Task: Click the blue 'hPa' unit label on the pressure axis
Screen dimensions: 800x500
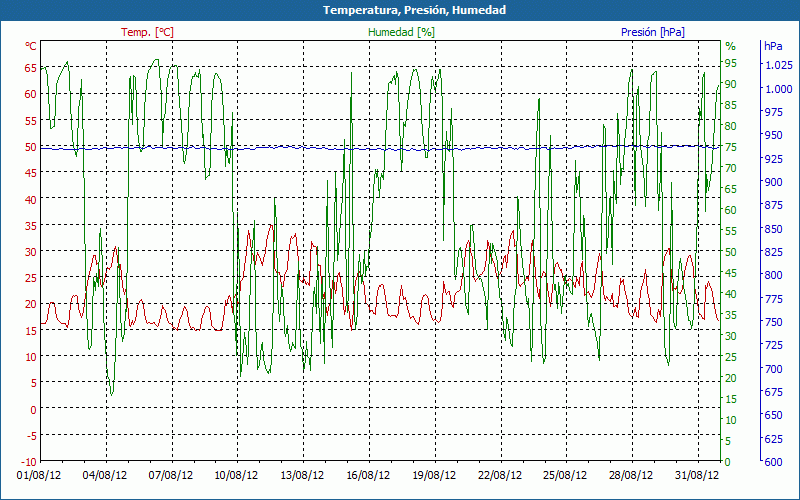Action: 773,46
